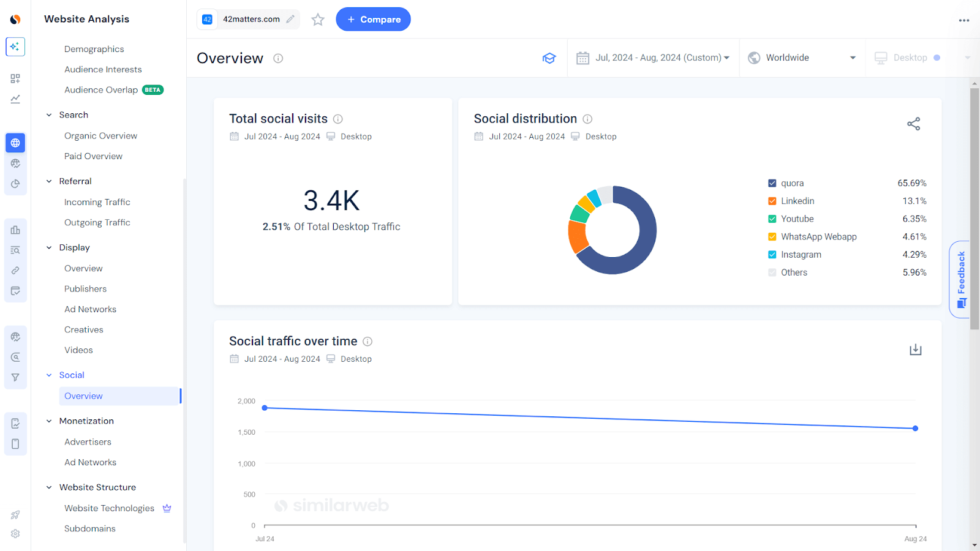The width and height of the screenshot is (980, 551).
Task: Edit the 42matters.com domain with pencil icon
Action: tap(290, 19)
